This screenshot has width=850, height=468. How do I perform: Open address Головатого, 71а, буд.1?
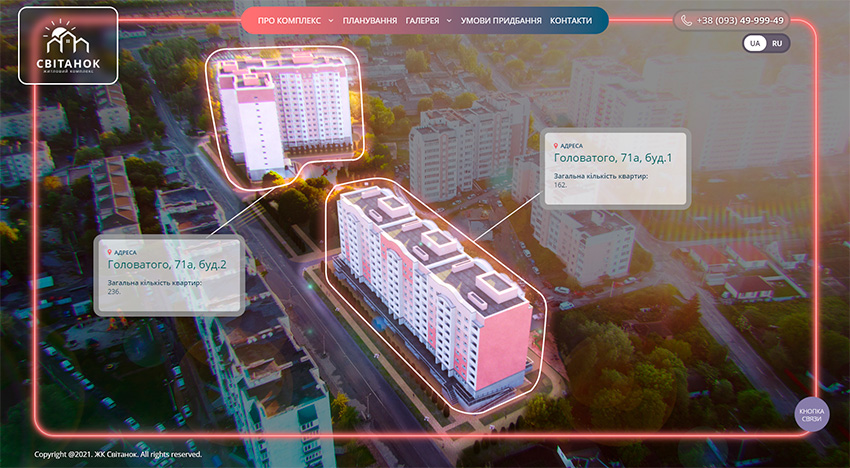pos(613,158)
